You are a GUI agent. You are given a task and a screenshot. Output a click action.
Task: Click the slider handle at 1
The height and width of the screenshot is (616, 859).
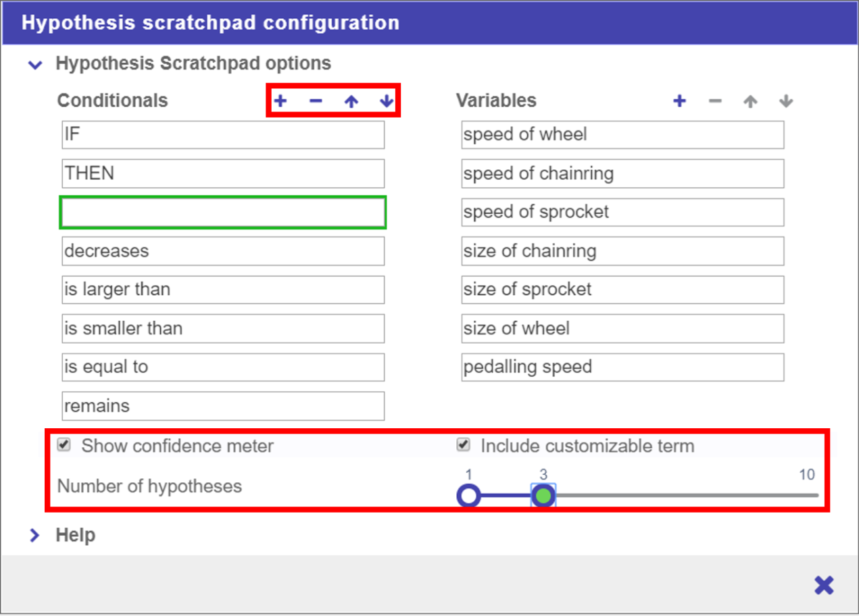click(x=468, y=496)
